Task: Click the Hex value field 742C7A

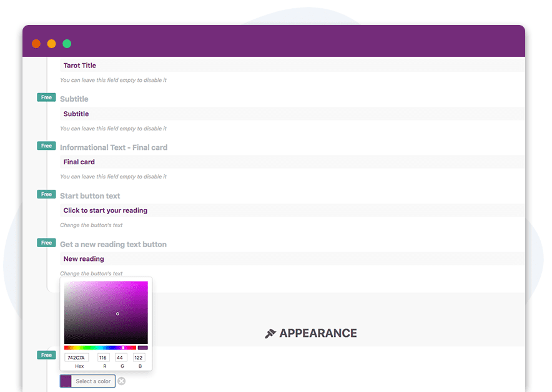Action: click(x=76, y=358)
